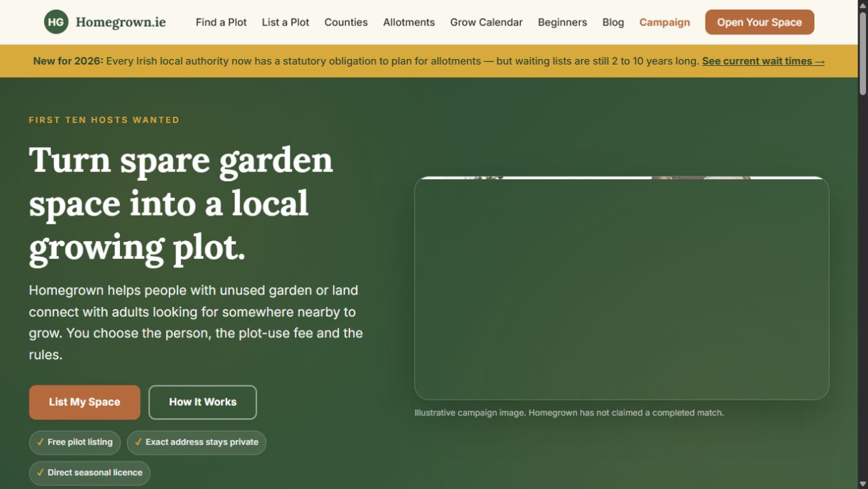The height and width of the screenshot is (489, 868).
Task: Click the illustrative campaign image
Action: point(622,288)
